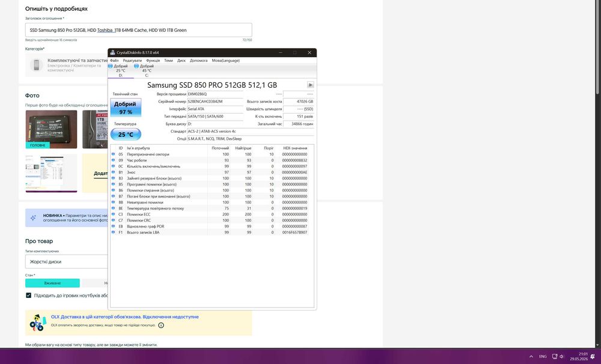Click the status dot of Помилки стирання row
The height and width of the screenshot is (364, 601).
tap(113, 190)
